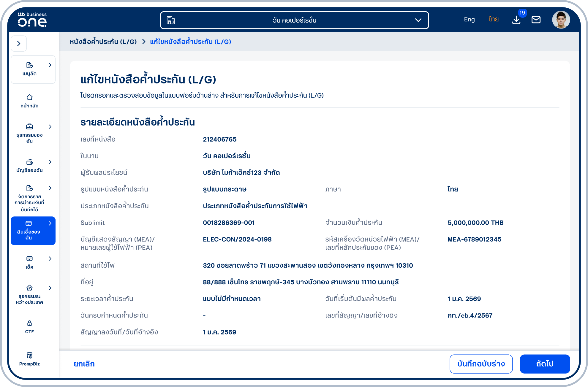Click หนังสือค้ำประกัน (L/G) breadcrumb
588x387 pixels.
pyautogui.click(x=103, y=42)
